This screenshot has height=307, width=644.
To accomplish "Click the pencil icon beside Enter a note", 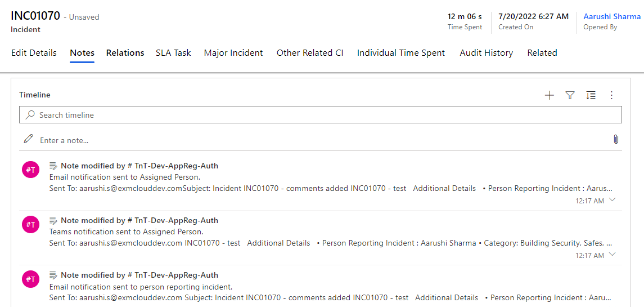I will point(28,139).
